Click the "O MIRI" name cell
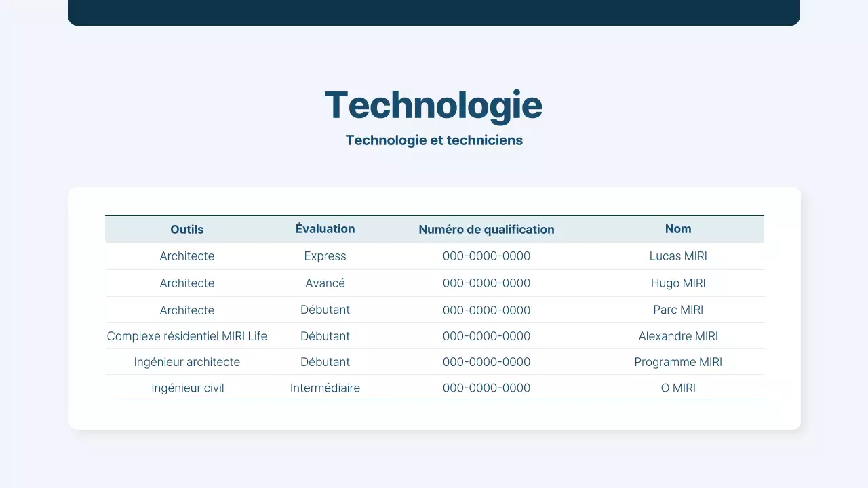Screen dimensions: 868x488 pos(678,388)
